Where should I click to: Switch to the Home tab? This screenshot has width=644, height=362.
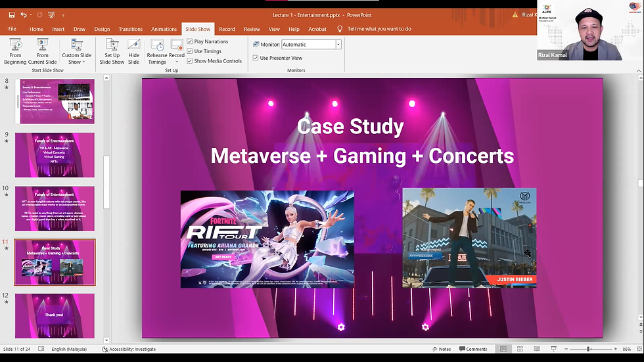[x=36, y=29]
